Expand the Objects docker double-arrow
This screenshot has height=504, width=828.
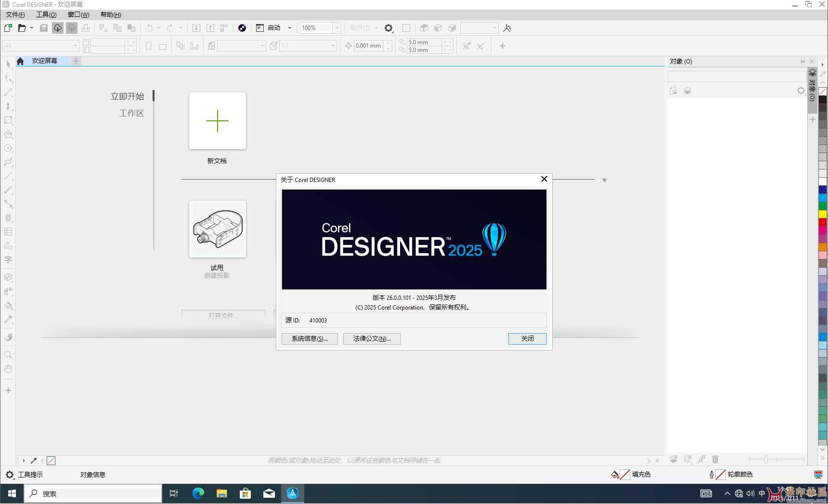click(802, 61)
